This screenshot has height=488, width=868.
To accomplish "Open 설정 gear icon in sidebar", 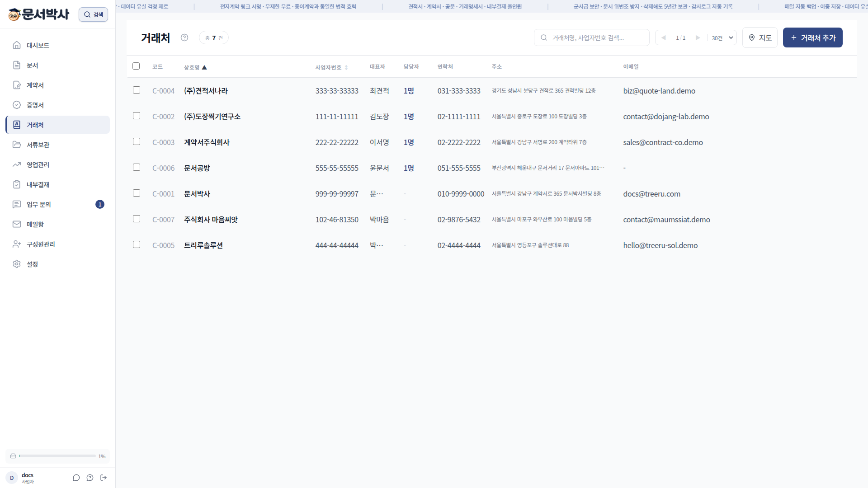I will tap(17, 264).
